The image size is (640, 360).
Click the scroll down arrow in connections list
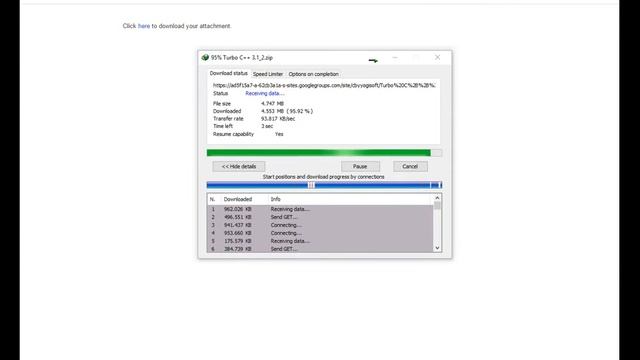click(437, 248)
